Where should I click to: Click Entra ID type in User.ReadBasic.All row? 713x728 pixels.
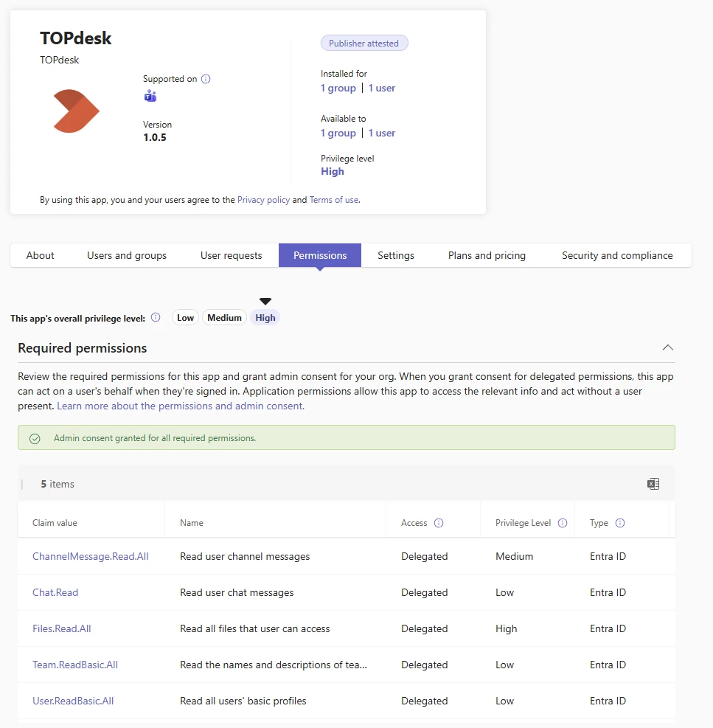pos(608,701)
